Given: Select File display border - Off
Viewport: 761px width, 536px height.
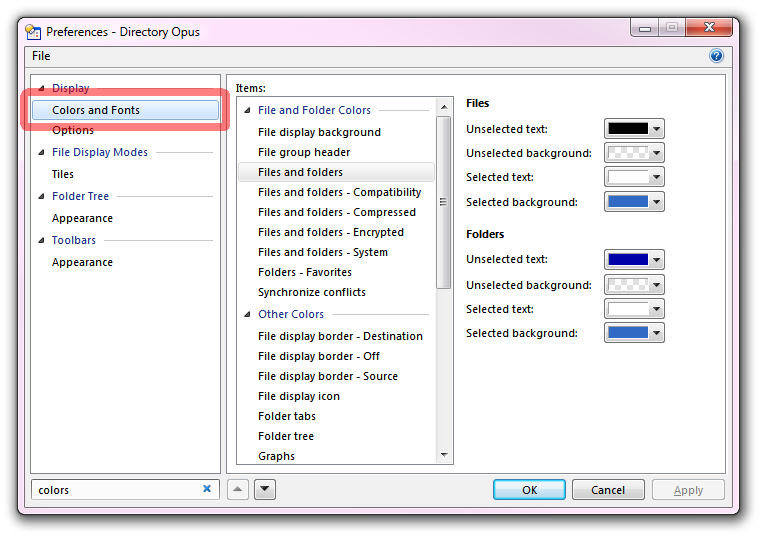Looking at the screenshot, I should [319, 356].
